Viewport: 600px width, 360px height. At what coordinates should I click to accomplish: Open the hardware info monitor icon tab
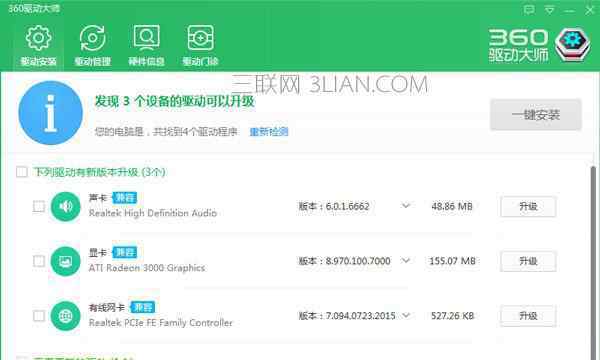[x=146, y=45]
